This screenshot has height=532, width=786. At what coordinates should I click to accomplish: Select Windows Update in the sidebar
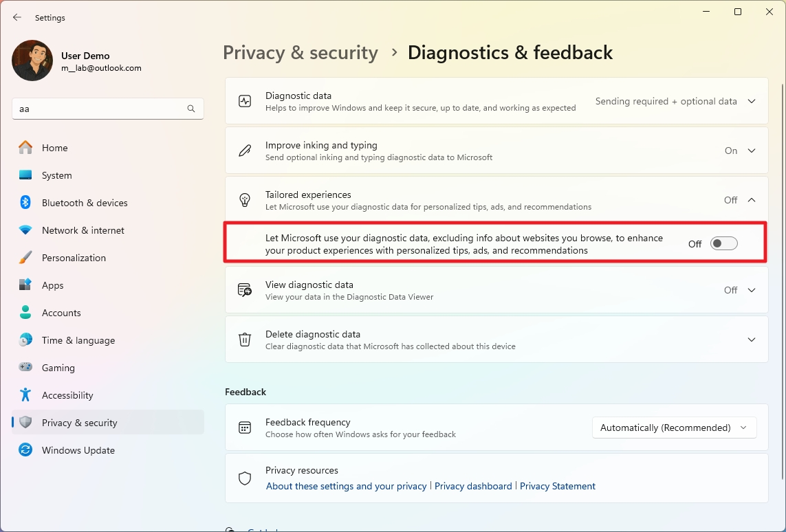78,450
